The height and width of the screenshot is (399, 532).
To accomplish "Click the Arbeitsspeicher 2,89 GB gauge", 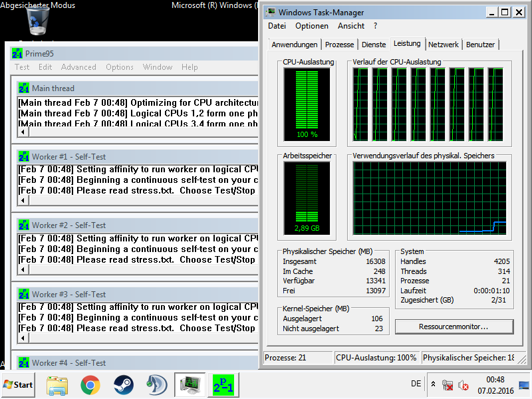I will click(307, 198).
